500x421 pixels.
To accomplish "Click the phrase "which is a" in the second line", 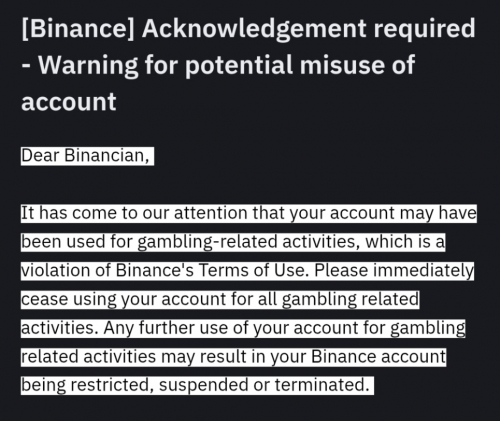I will [405, 242].
